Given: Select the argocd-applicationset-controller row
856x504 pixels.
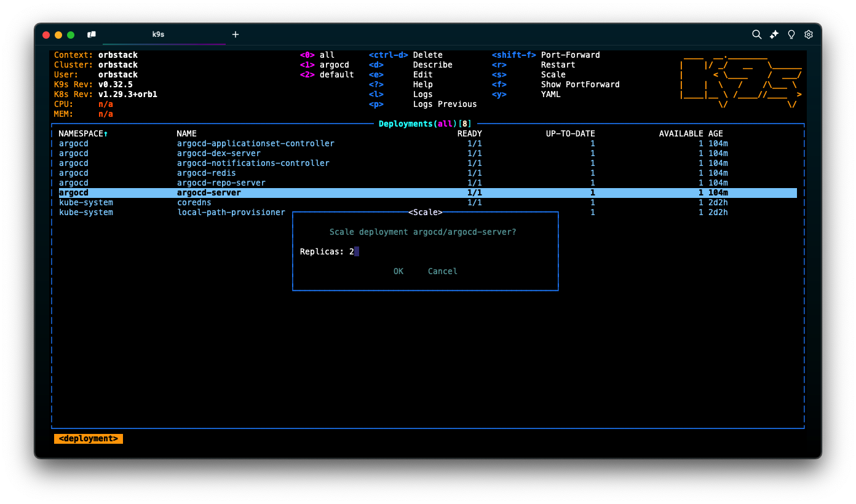Looking at the screenshot, I should coord(428,143).
